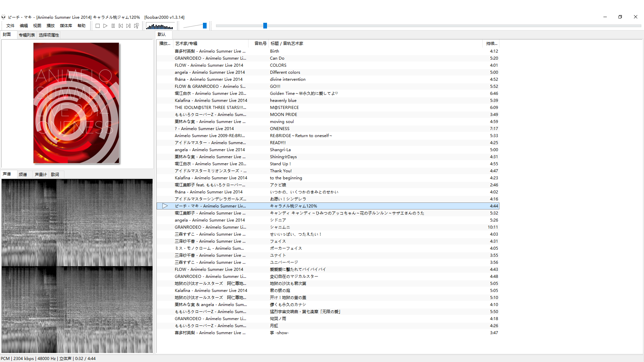644x362 pixels.
Task: Select the track divine intervention
Action: (328, 79)
